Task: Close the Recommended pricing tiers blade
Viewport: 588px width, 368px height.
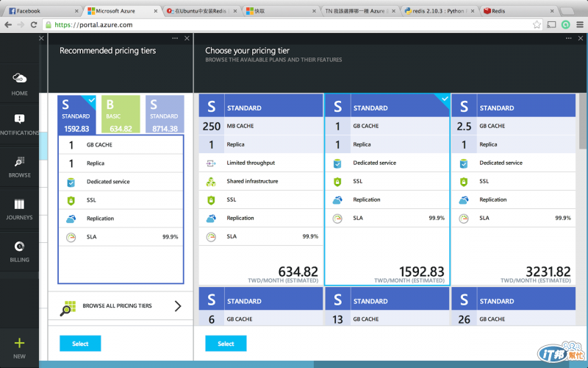Action: tap(187, 38)
